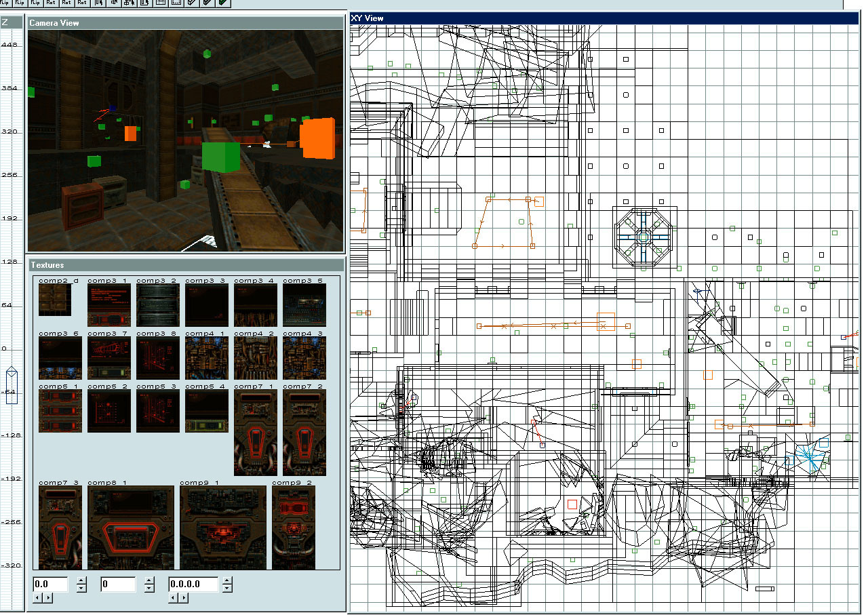This screenshot has height=615, width=868.
Task: Click down arrow beside the 0.0.0.0 field
Action: pyautogui.click(x=227, y=588)
